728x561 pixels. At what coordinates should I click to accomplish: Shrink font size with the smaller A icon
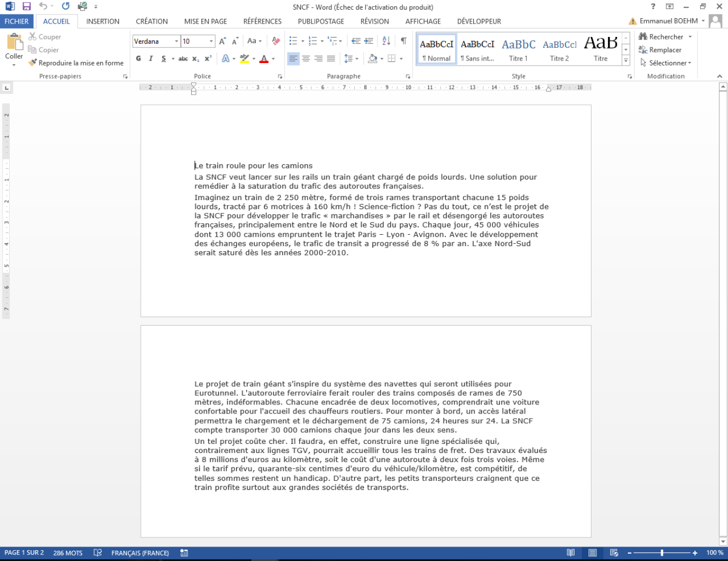click(235, 41)
